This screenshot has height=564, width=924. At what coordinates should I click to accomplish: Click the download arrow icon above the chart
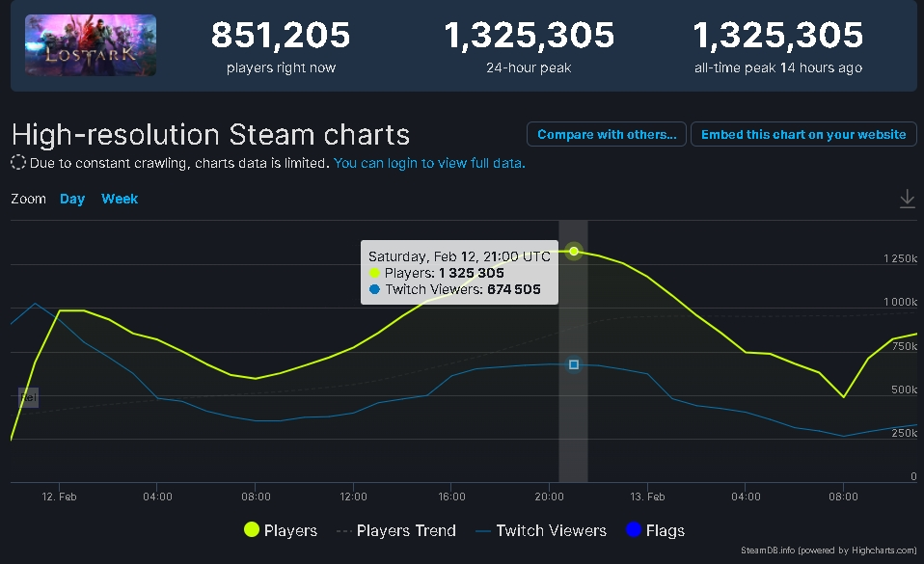[x=907, y=198]
